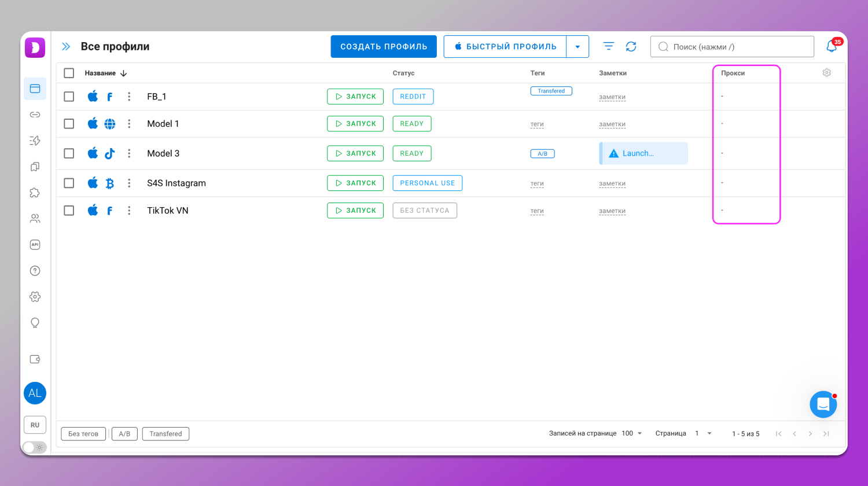
Task: Tick the checkbox for FB_1 profile
Action: [69, 97]
